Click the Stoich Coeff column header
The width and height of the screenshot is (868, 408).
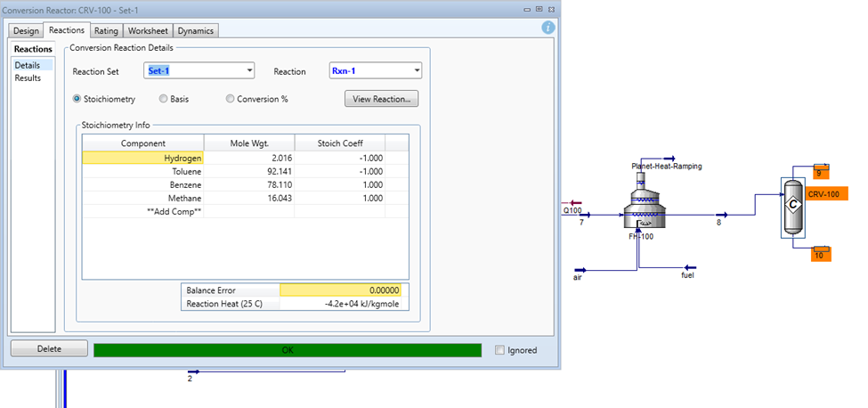click(339, 143)
